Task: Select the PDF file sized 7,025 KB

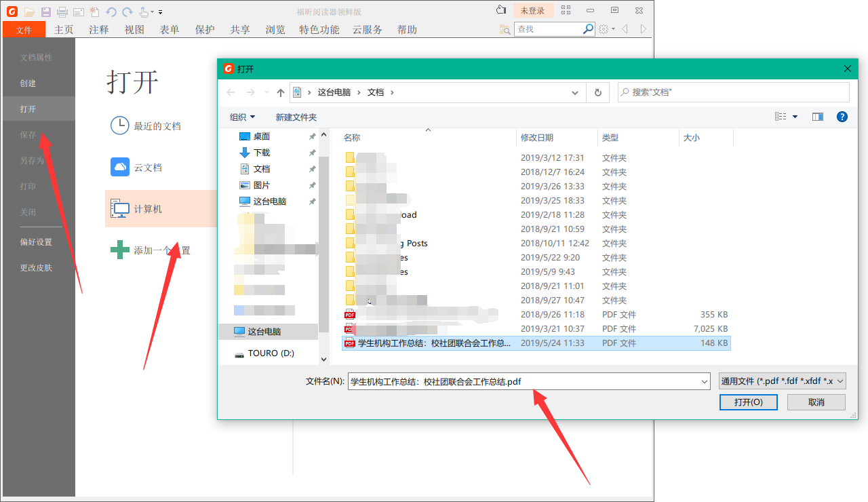Action: [536, 329]
